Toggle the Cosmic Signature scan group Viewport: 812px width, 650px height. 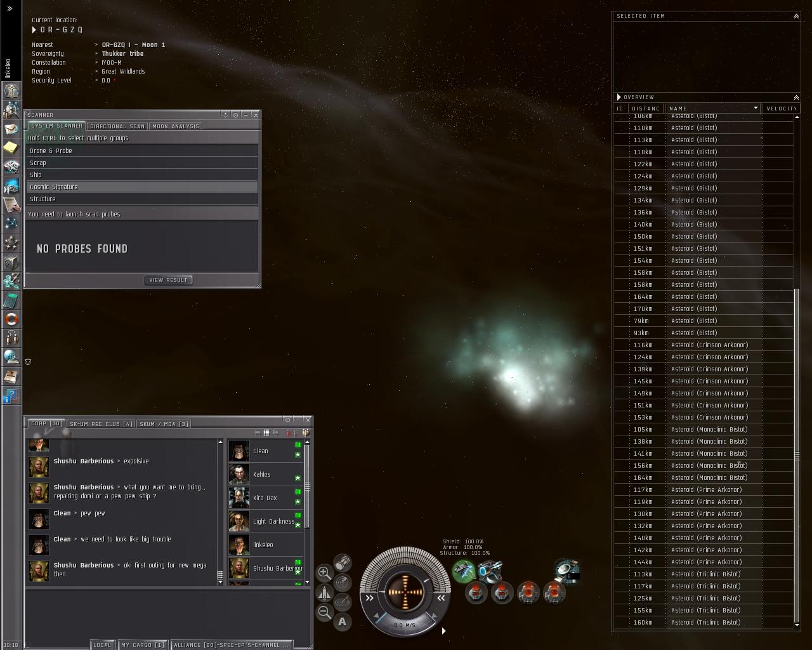[142, 187]
